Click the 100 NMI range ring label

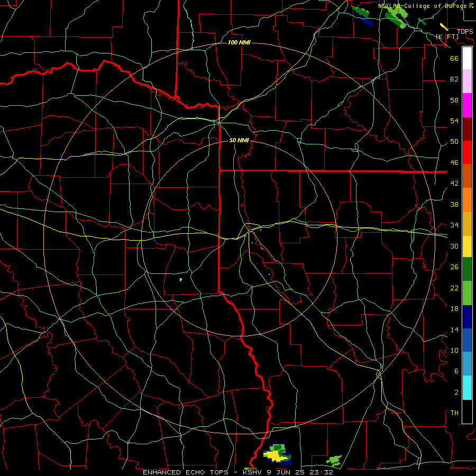click(x=239, y=42)
